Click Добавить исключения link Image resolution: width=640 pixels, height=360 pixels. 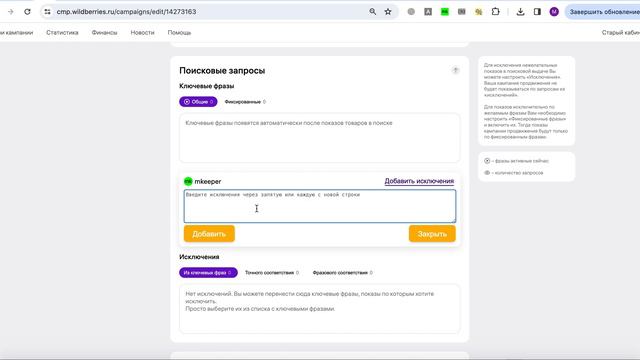419,181
